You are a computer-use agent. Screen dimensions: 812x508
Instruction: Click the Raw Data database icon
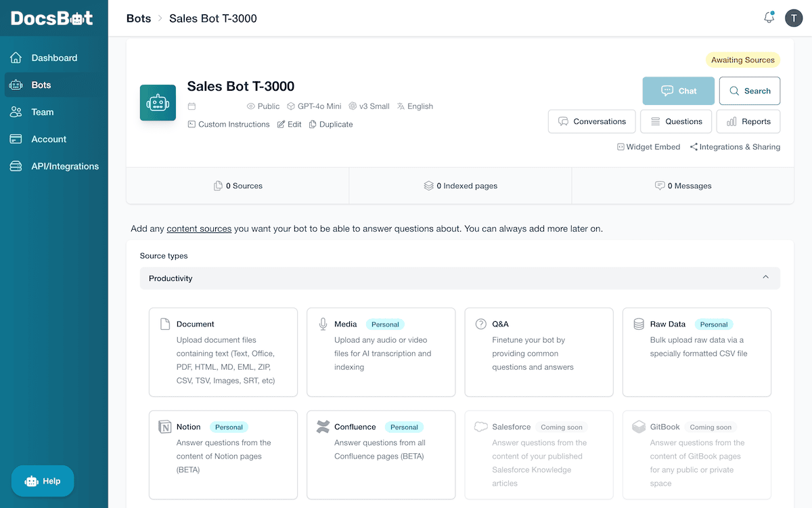pos(639,324)
